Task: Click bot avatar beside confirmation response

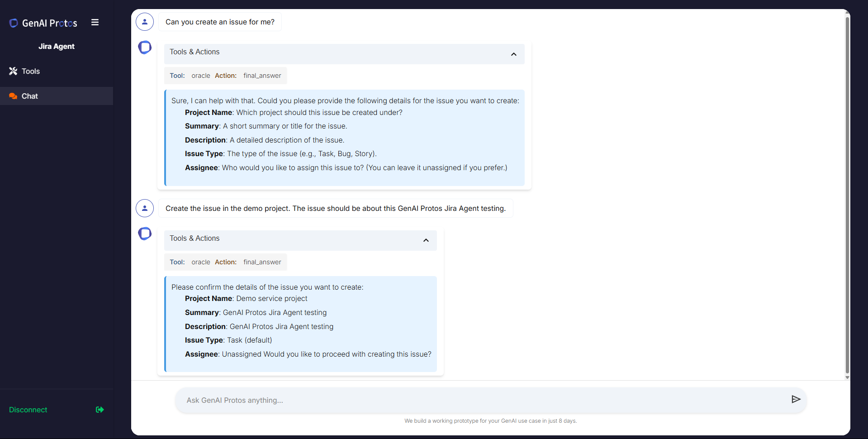Action: [145, 234]
